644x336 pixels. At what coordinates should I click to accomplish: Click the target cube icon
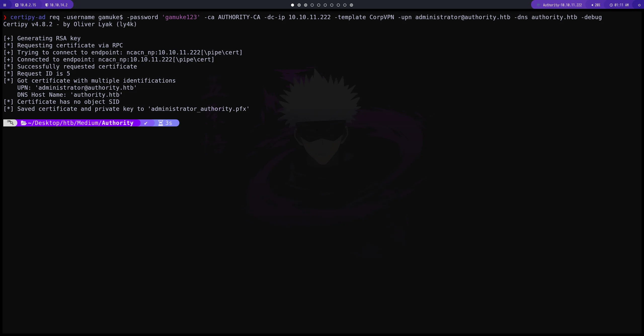pos(538,5)
